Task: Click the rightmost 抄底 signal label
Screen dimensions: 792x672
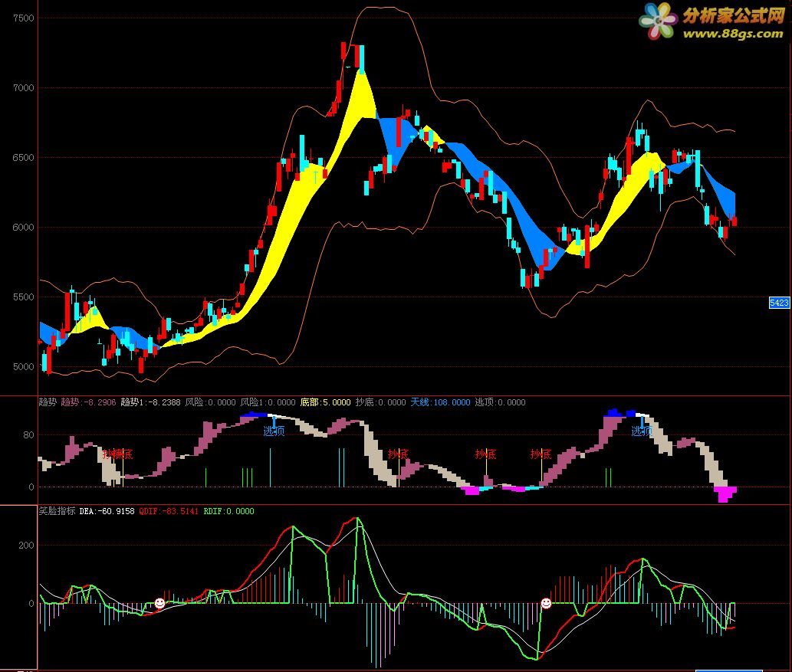Action: (541, 454)
